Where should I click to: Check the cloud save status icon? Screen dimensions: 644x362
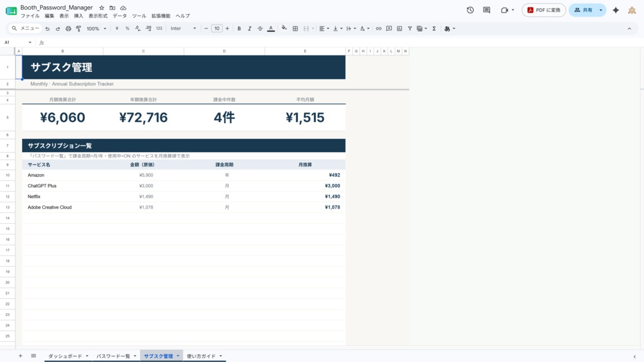(x=123, y=8)
